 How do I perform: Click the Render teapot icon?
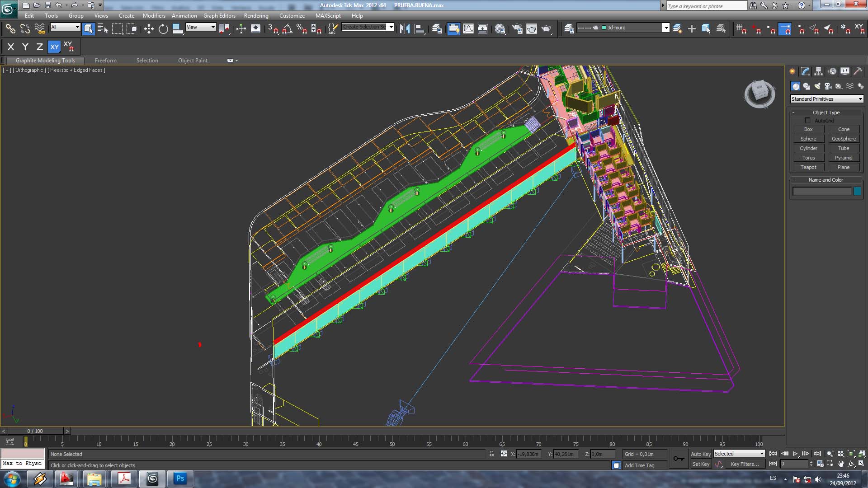pyautogui.click(x=546, y=29)
